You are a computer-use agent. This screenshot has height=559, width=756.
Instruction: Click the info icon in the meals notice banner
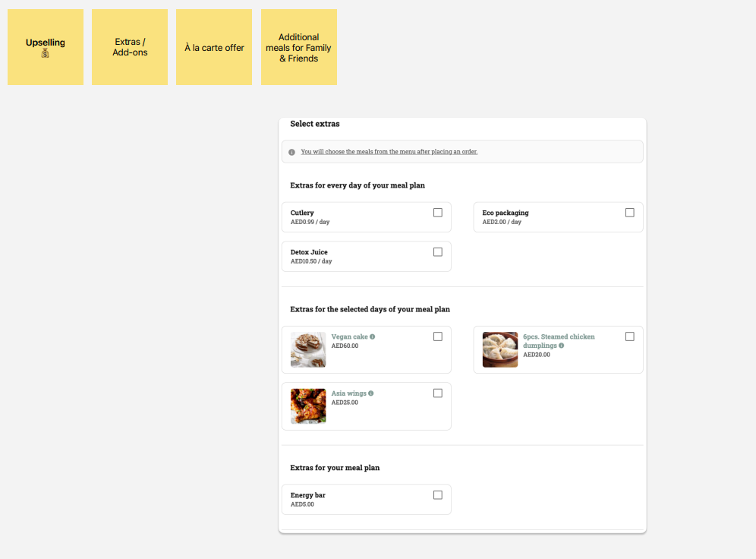[x=291, y=151]
